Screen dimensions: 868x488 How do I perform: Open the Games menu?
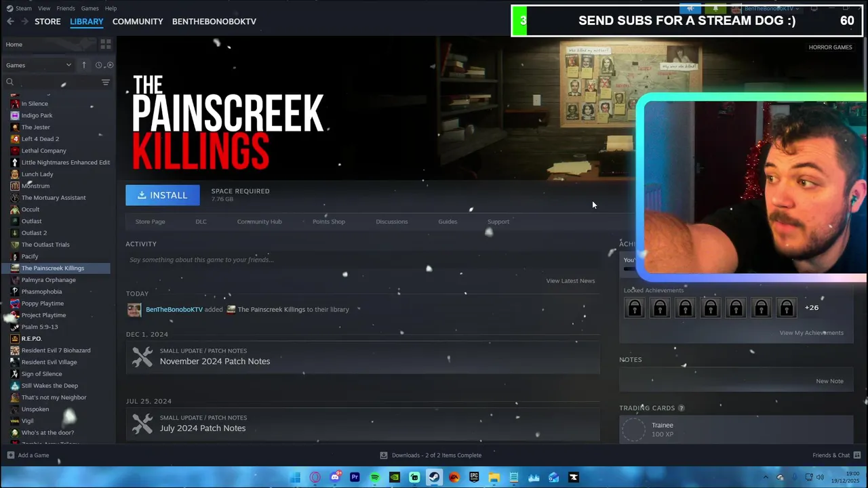pyautogui.click(x=90, y=8)
